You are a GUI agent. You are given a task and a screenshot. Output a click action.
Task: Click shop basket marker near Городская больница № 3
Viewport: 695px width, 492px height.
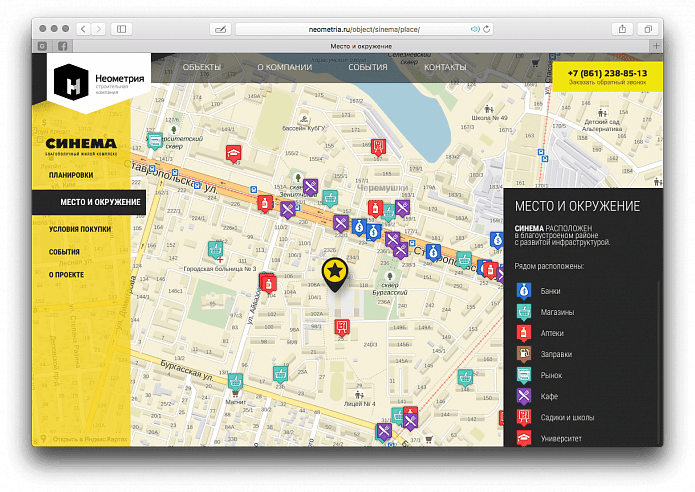click(x=215, y=250)
